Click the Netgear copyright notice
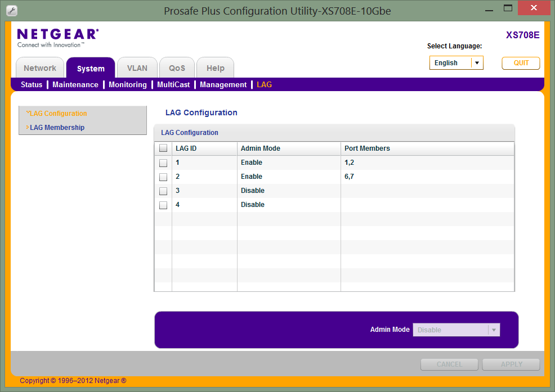 pos(73,381)
